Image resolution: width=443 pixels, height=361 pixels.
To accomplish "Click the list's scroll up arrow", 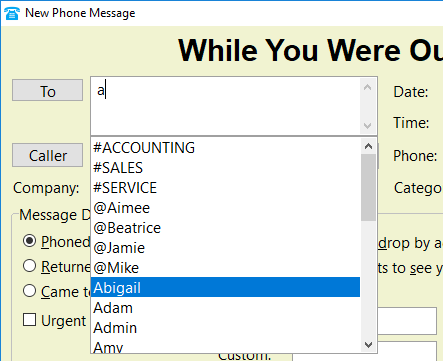I will pos(368,146).
